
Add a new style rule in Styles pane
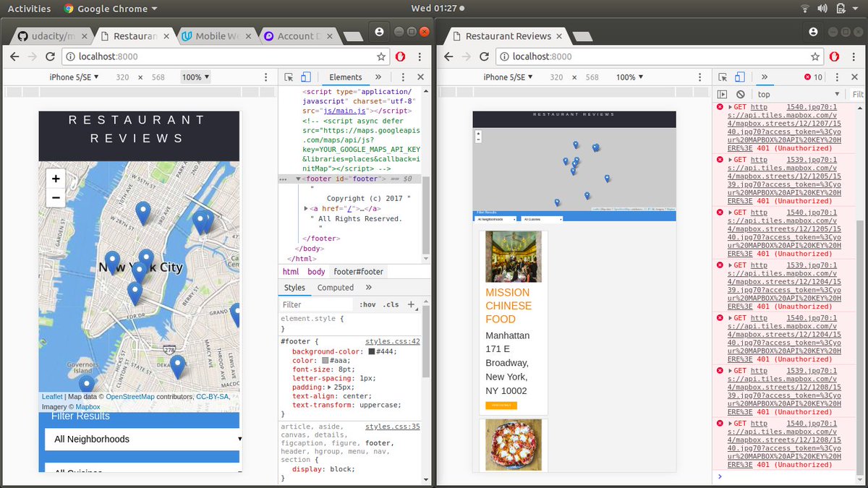(411, 304)
